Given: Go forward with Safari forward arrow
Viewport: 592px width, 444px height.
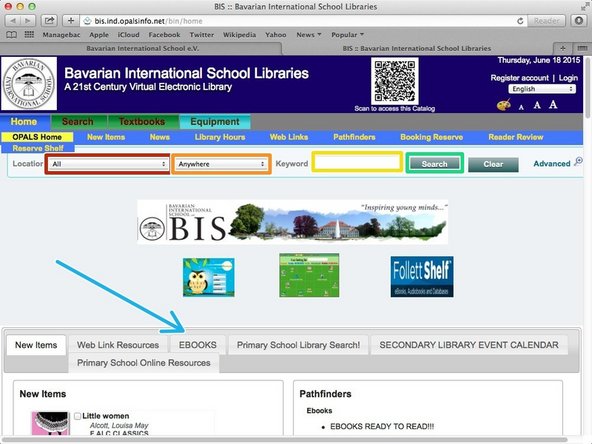Looking at the screenshot, I should (x=28, y=21).
